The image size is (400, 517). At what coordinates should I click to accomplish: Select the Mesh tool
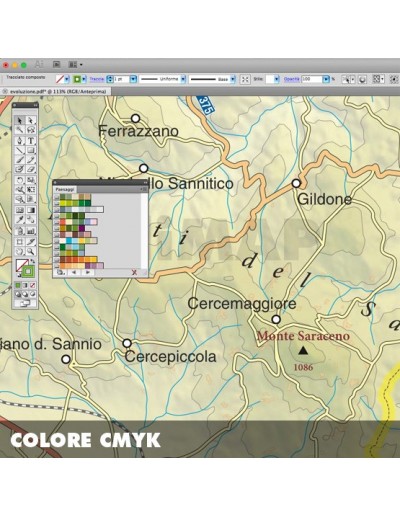[x=20, y=210]
